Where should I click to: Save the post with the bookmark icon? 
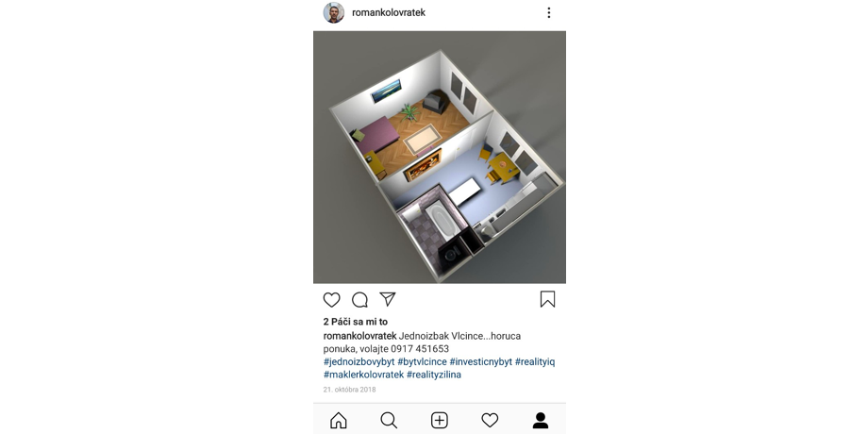pyautogui.click(x=547, y=299)
